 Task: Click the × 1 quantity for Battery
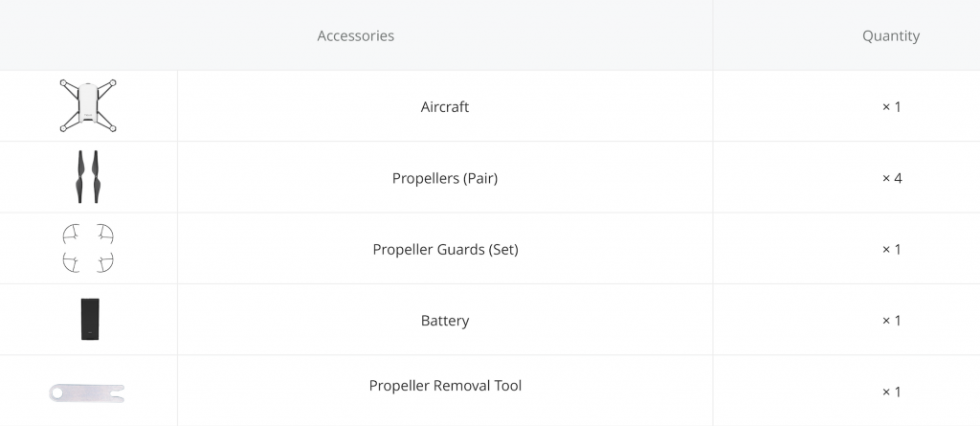[891, 321]
